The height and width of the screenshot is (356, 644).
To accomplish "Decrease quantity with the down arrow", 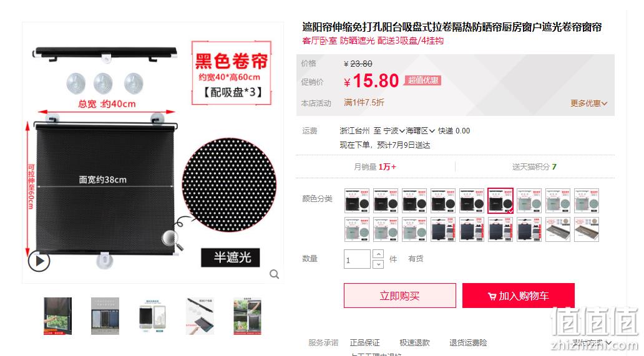I will (378, 264).
